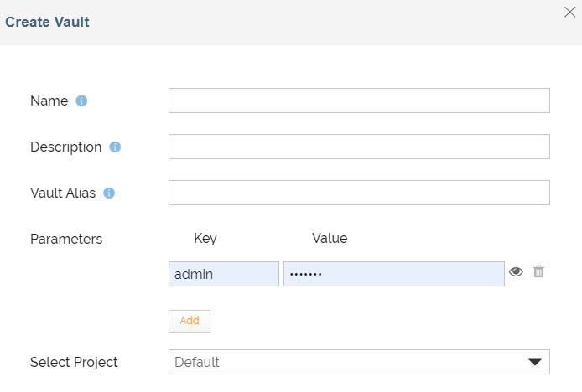This screenshot has width=582, height=392.
Task: Expand the Select Project dropdown arrow
Action: click(533, 362)
